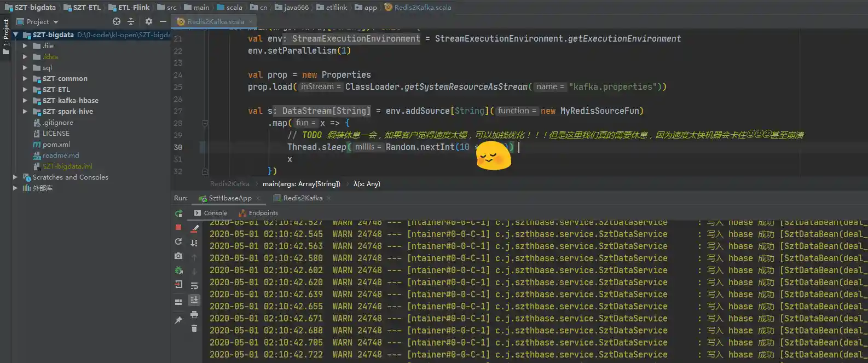Toggle scroll to end of console

click(194, 299)
